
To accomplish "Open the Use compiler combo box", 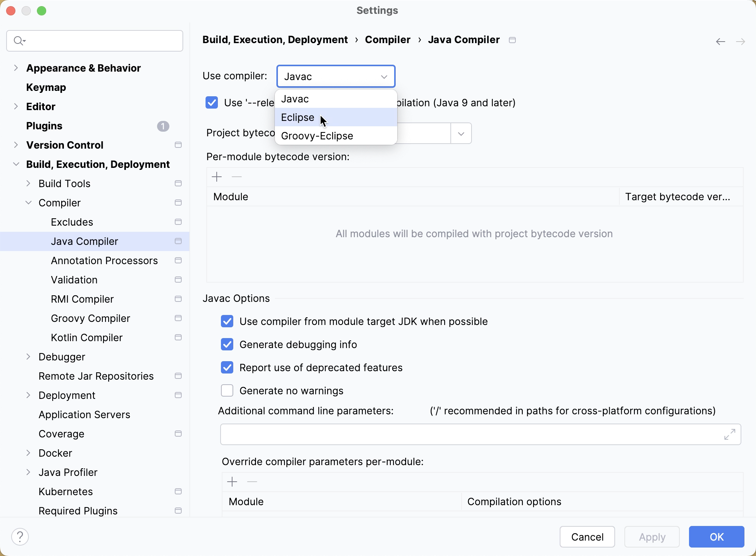I will pos(336,77).
